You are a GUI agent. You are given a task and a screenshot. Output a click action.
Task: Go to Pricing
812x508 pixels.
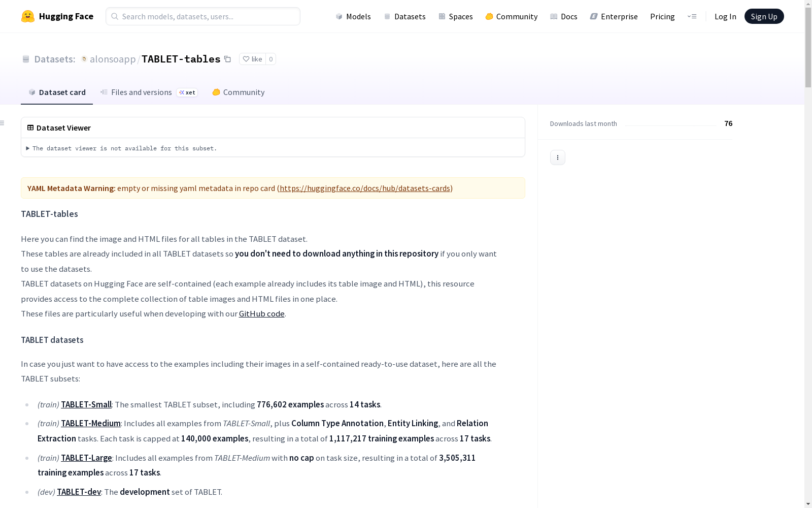pos(662,16)
